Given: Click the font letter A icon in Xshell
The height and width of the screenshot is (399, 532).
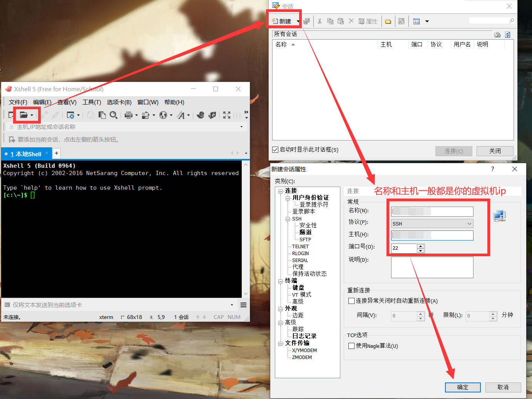Looking at the screenshot, I should [181, 115].
